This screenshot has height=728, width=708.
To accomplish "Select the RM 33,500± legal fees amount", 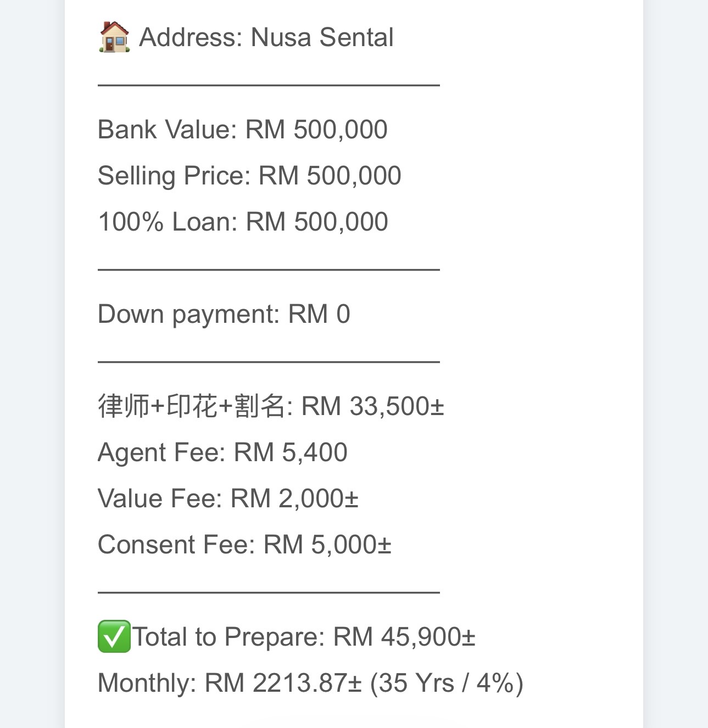I will (372, 407).
